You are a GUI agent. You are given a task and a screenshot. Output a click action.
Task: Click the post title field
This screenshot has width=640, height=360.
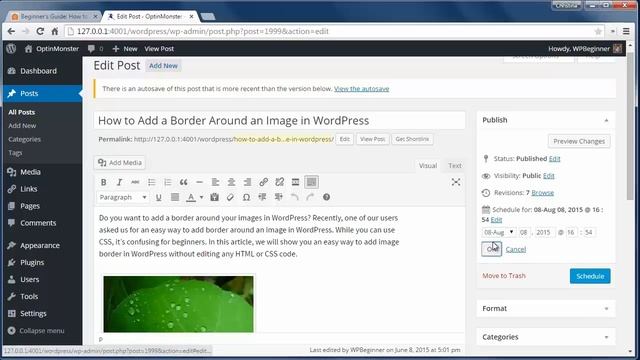coord(279,120)
